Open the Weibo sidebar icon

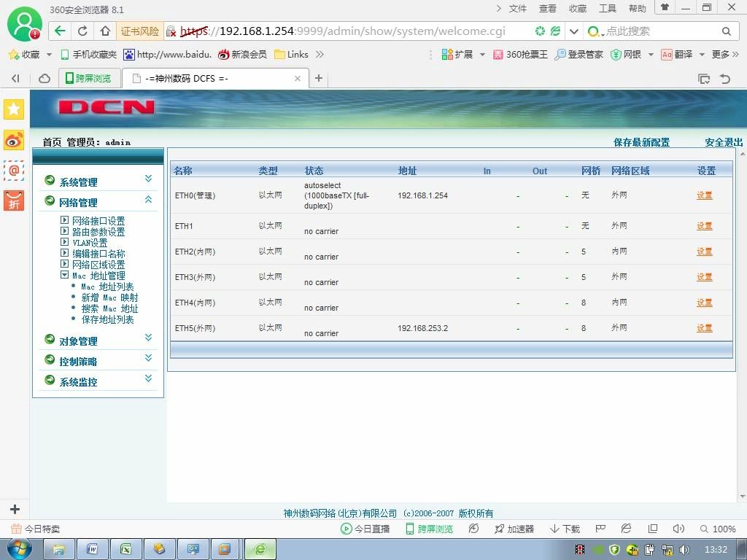[14, 141]
